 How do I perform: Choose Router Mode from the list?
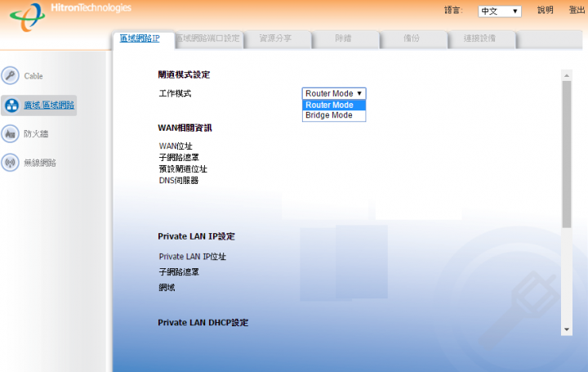(x=334, y=105)
